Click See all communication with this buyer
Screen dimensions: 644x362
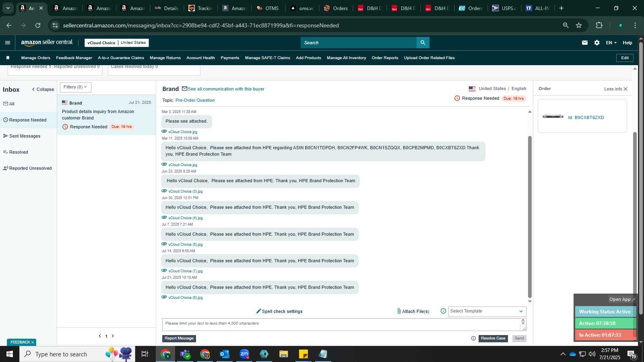[x=226, y=89]
